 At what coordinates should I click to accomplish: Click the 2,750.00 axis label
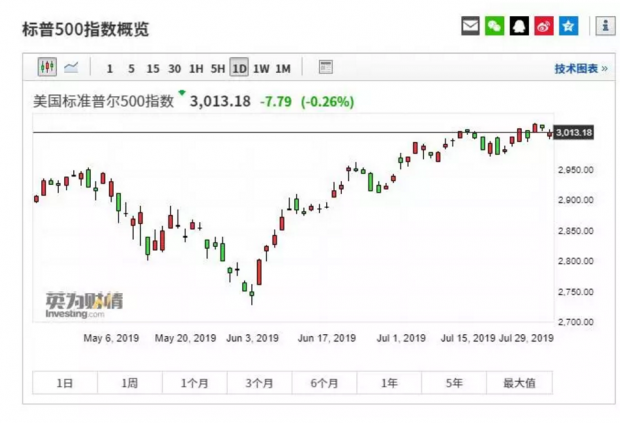coord(576,292)
